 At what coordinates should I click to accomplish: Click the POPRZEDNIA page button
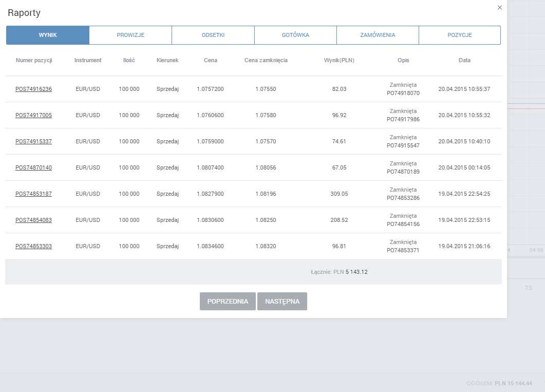pyautogui.click(x=228, y=302)
